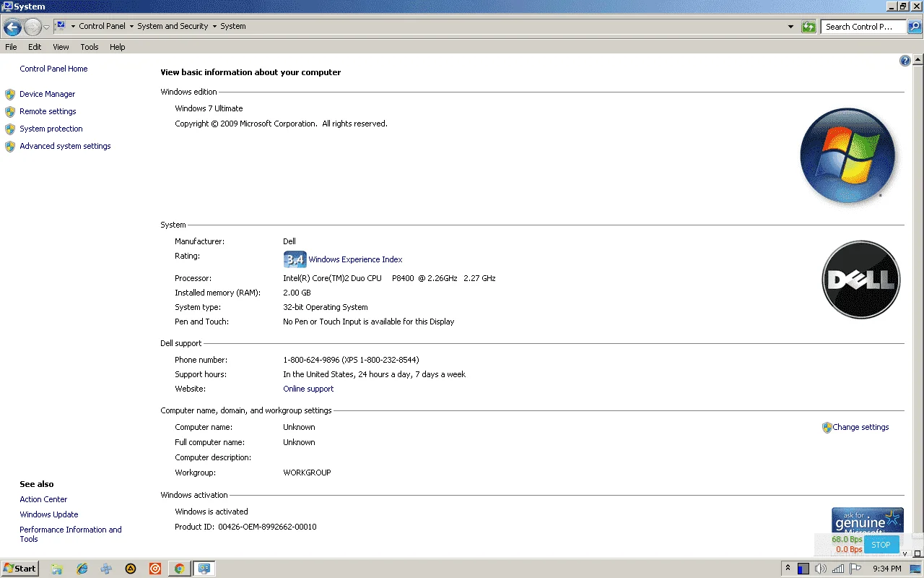Open the Recent Pages dropdown arrow

click(47, 27)
